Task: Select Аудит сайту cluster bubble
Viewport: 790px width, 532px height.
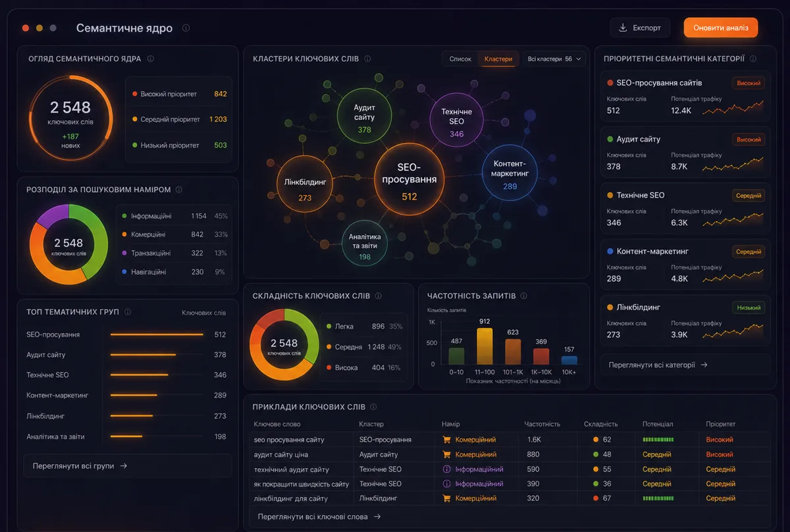Action: pos(364,117)
